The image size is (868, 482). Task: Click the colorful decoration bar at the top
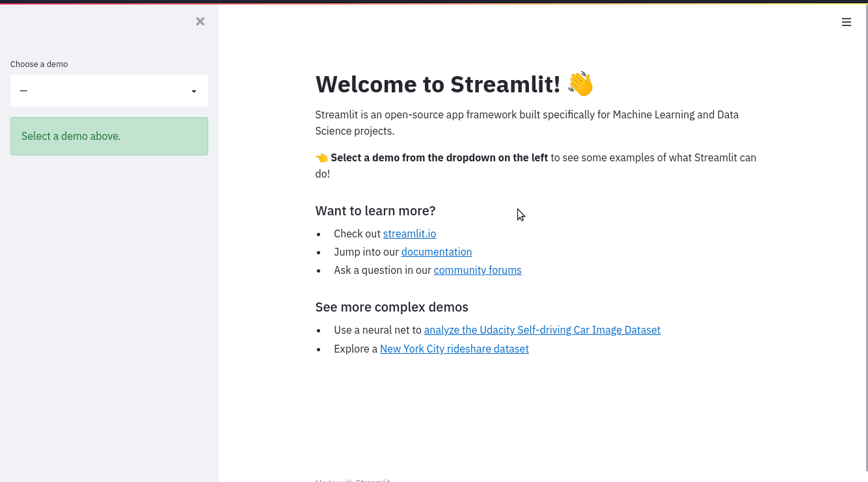(x=434, y=2)
